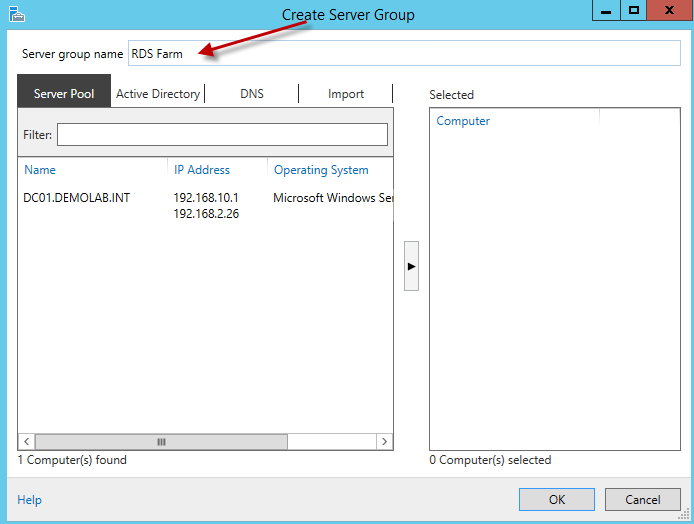Screen dimensions: 694x524
Task: Select DC01.DEMOLAB.INT in the server list
Action: coord(77,198)
